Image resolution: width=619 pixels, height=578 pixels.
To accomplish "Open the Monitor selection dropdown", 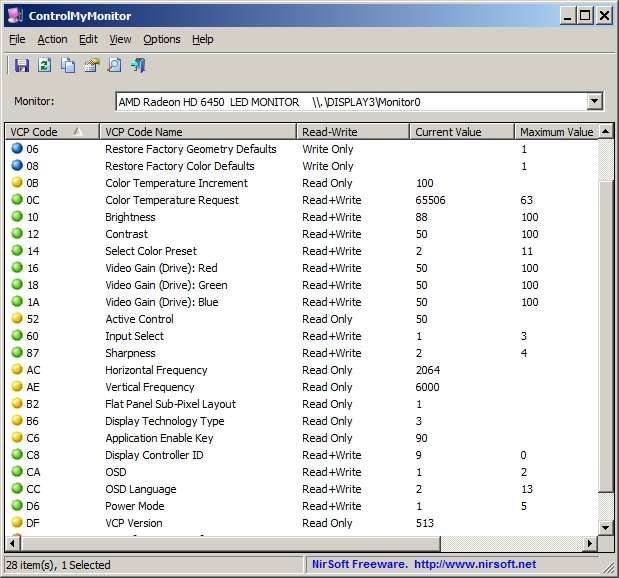I will pos(595,101).
